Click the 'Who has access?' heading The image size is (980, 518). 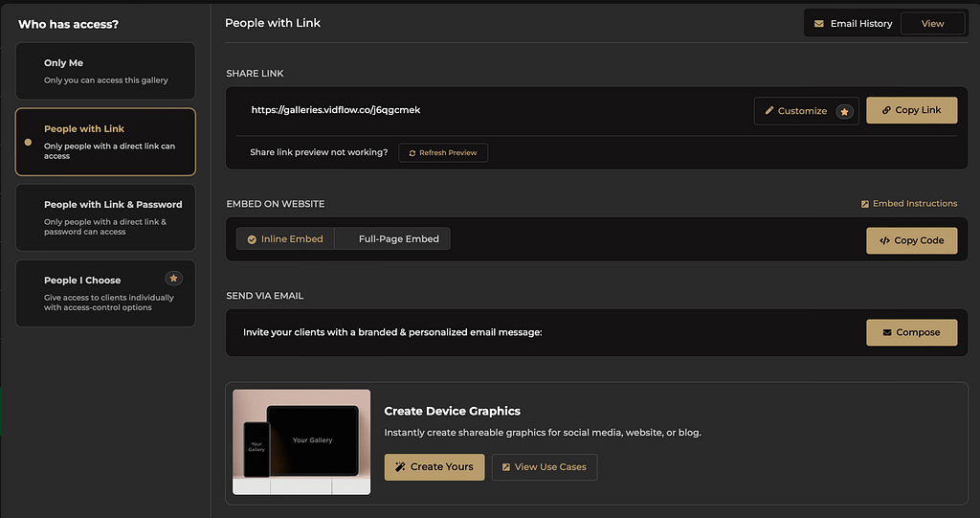tap(68, 24)
